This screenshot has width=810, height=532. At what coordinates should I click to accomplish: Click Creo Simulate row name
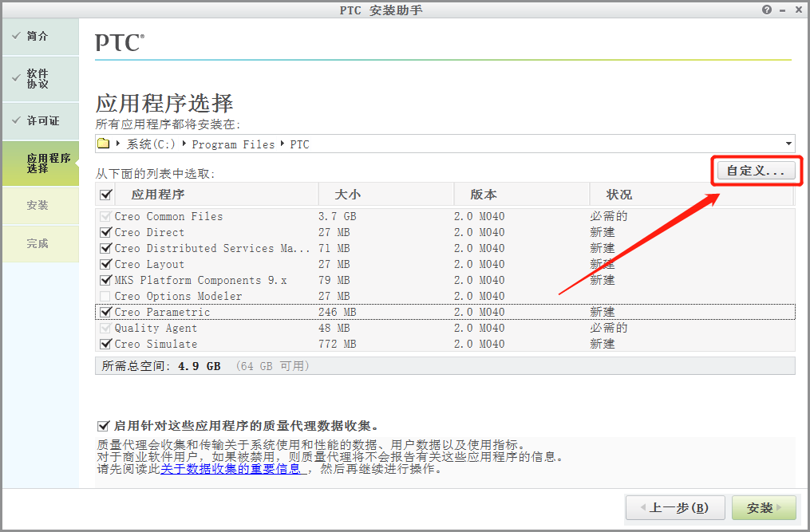(156, 344)
